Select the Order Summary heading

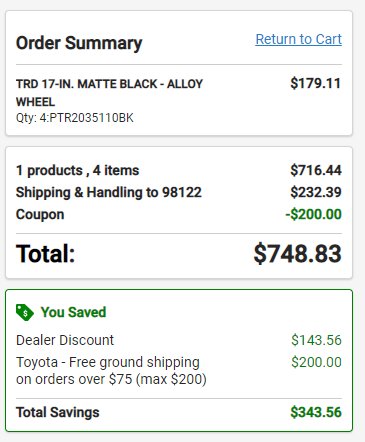click(79, 43)
